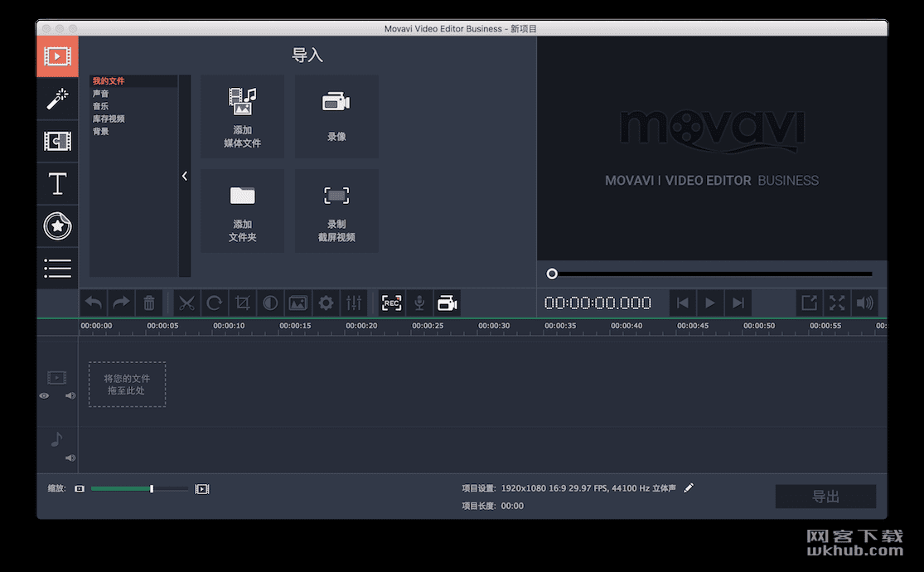The image size is (924, 572).
Task: Click the trash Delete icon
Action: [149, 303]
